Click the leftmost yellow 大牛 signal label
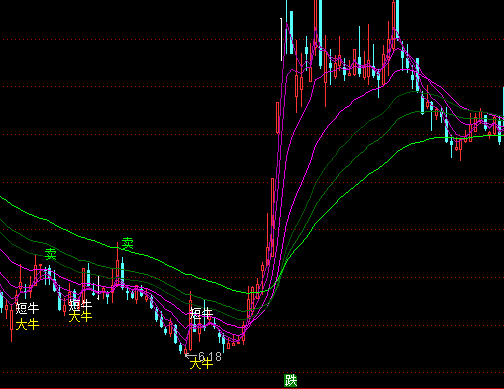Viewport: 504px width, 389px height. click(27, 324)
